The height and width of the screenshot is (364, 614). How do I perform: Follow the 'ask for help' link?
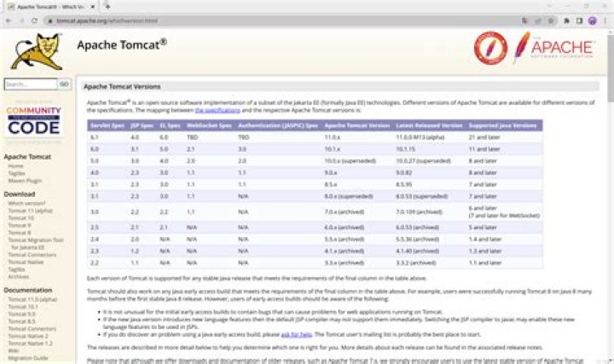coord(297,334)
